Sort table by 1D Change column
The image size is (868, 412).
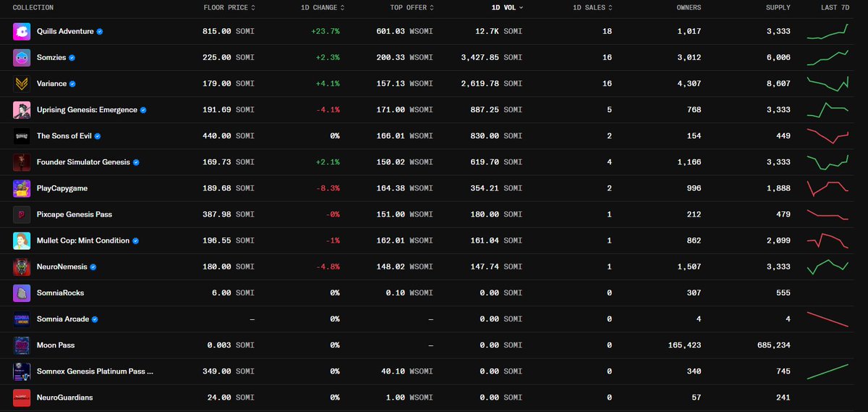323,7
